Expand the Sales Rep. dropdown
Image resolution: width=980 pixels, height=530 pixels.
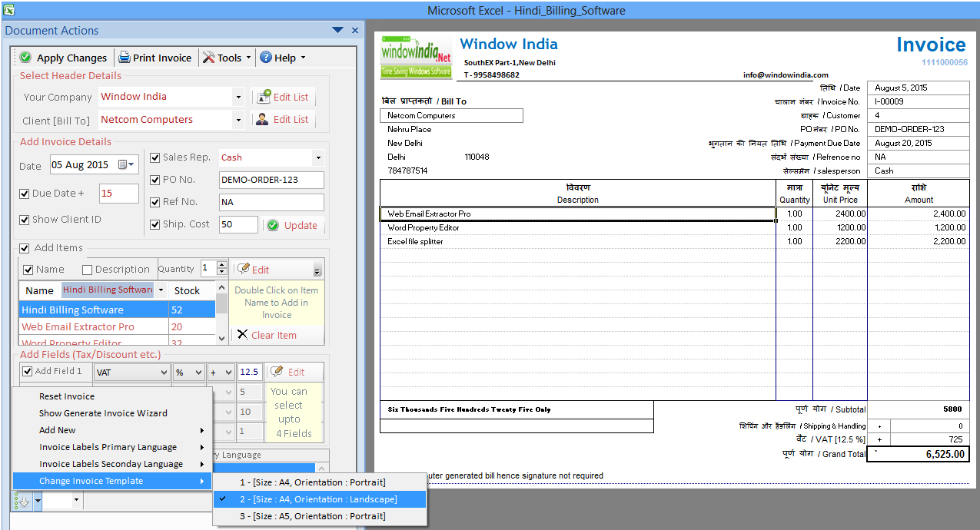tap(317, 157)
